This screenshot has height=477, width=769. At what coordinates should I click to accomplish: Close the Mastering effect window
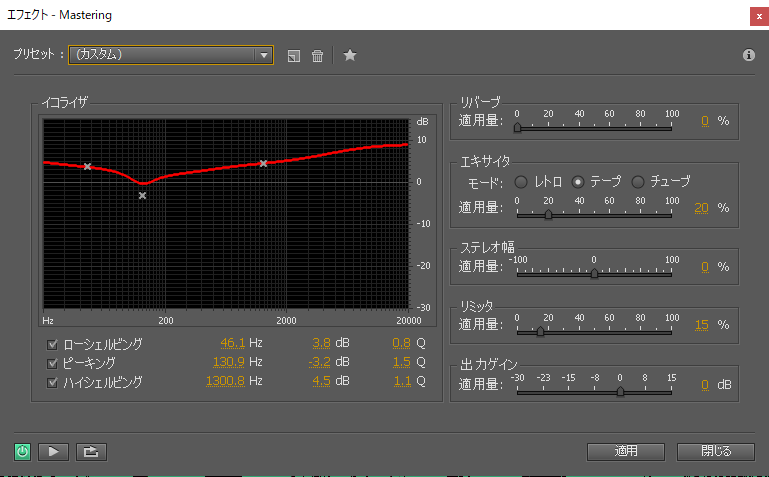click(x=759, y=16)
